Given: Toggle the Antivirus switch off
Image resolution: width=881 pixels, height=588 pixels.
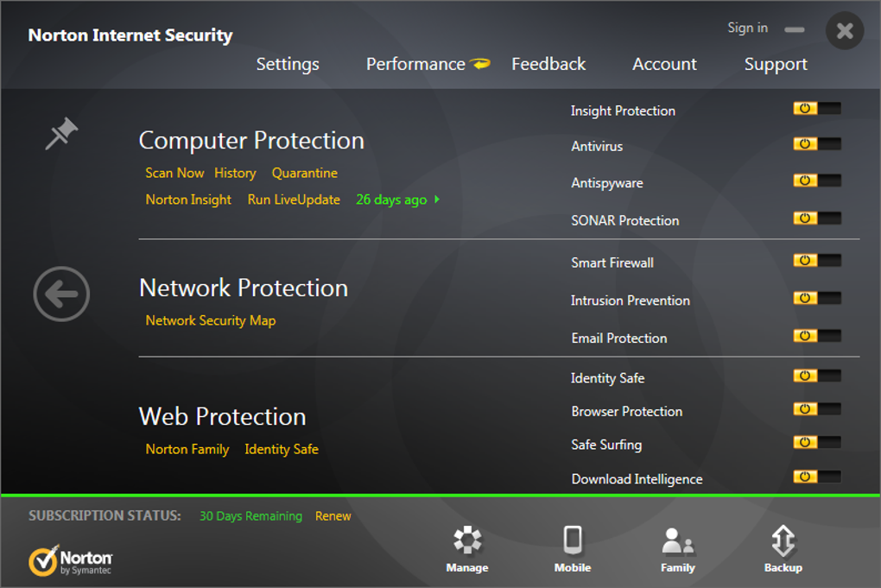Looking at the screenshot, I should (x=816, y=144).
